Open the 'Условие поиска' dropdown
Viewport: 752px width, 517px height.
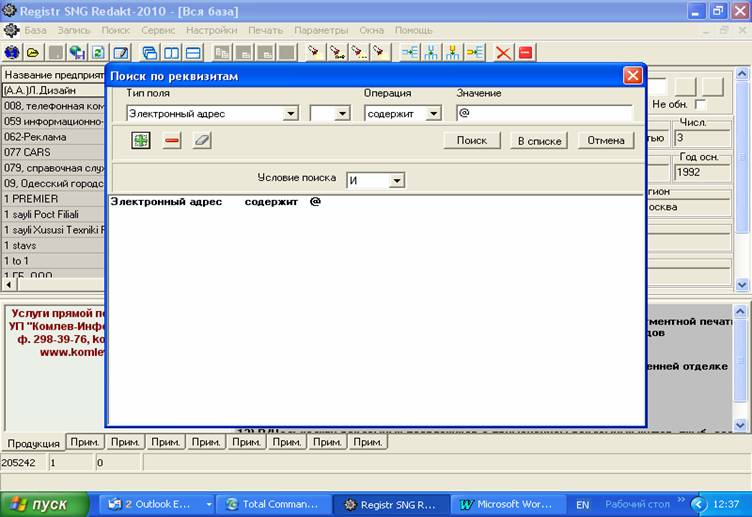(397, 181)
